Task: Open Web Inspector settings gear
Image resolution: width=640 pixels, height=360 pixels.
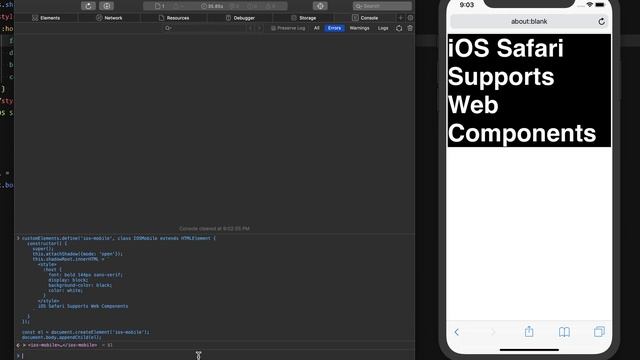Action: tap(410, 18)
